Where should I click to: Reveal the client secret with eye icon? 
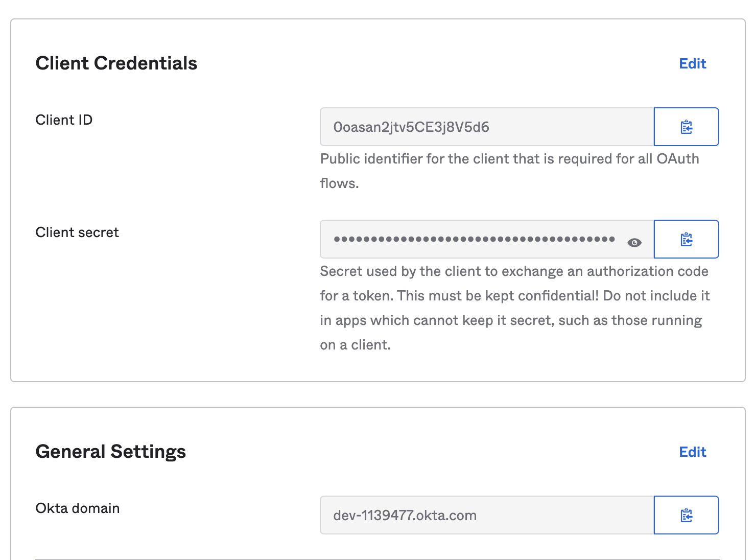[634, 243]
